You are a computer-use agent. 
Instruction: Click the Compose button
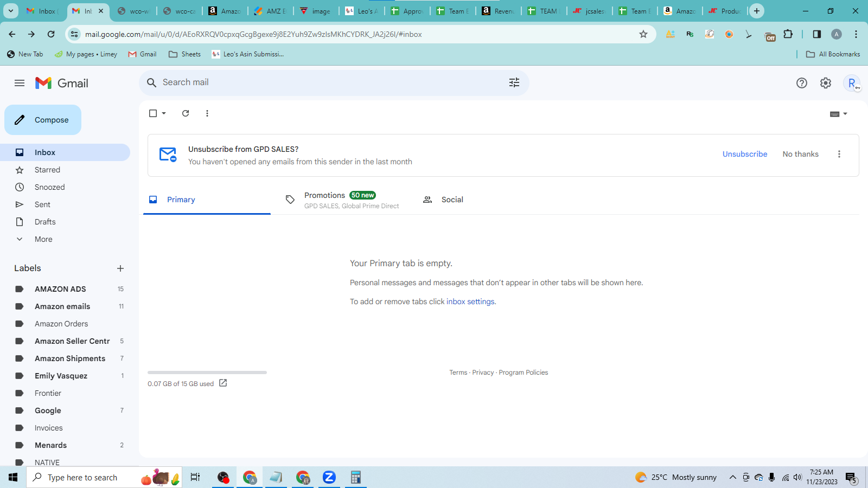click(x=43, y=120)
